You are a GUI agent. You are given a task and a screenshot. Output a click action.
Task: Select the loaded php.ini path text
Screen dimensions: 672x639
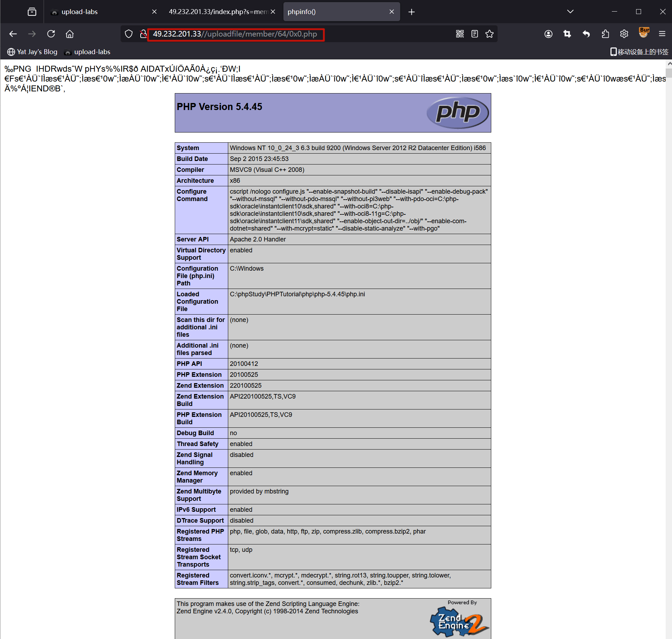click(297, 294)
